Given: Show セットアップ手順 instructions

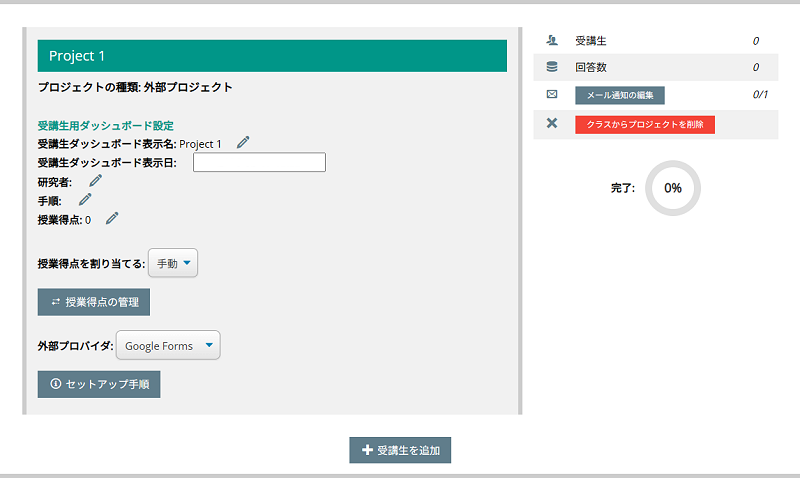Looking at the screenshot, I should [99, 384].
